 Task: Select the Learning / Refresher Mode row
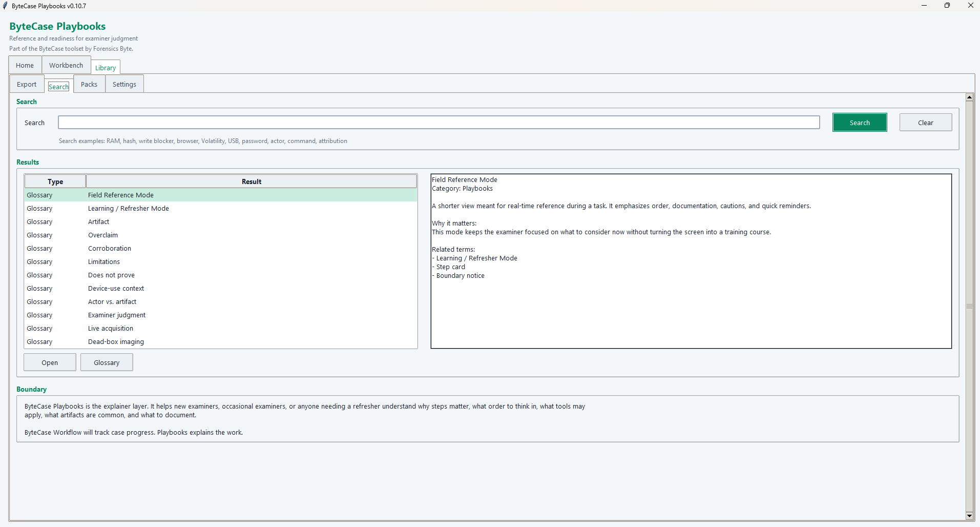[221, 208]
